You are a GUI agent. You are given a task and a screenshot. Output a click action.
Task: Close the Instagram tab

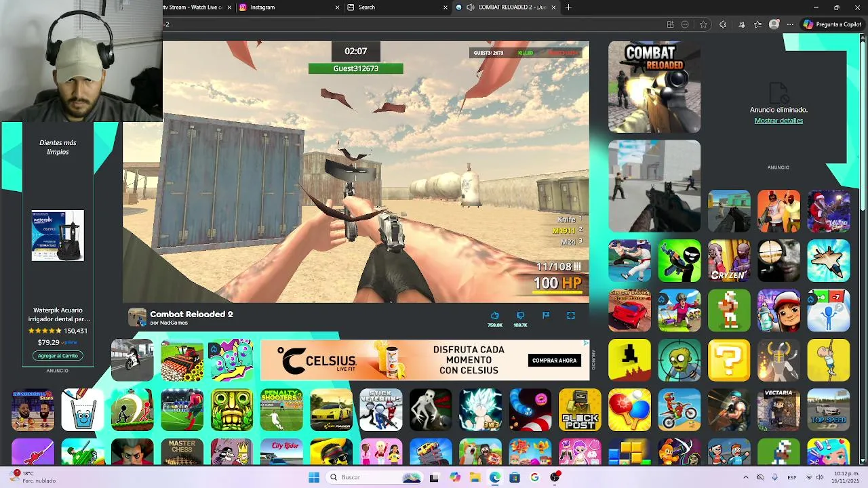click(x=338, y=7)
